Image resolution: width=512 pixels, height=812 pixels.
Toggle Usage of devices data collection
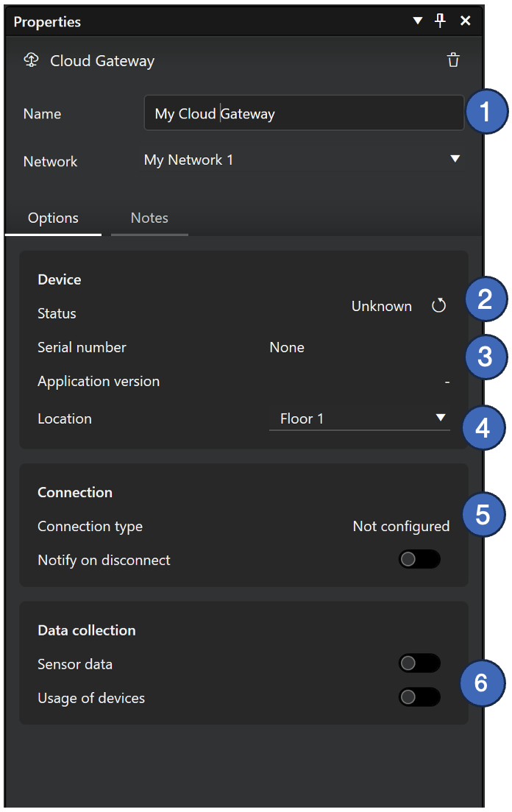click(419, 697)
